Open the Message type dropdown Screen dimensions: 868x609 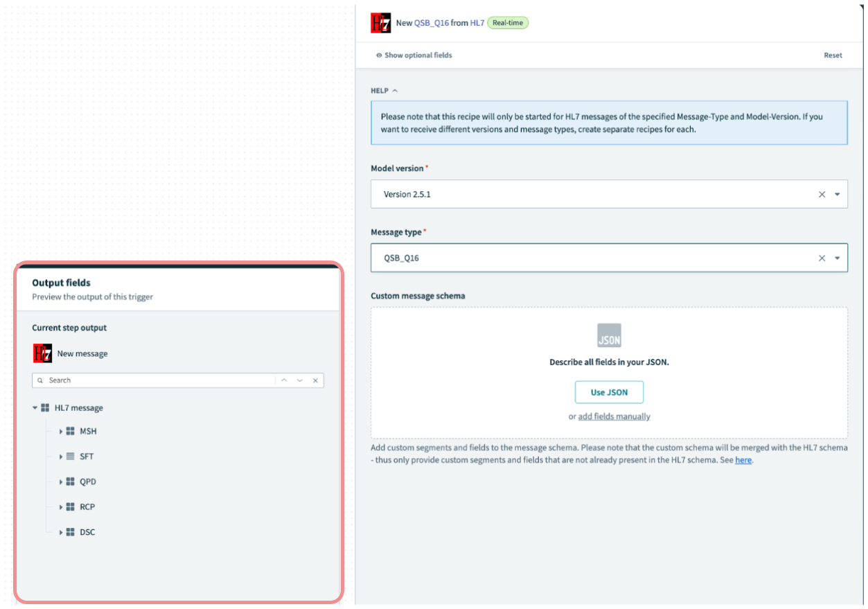click(837, 257)
